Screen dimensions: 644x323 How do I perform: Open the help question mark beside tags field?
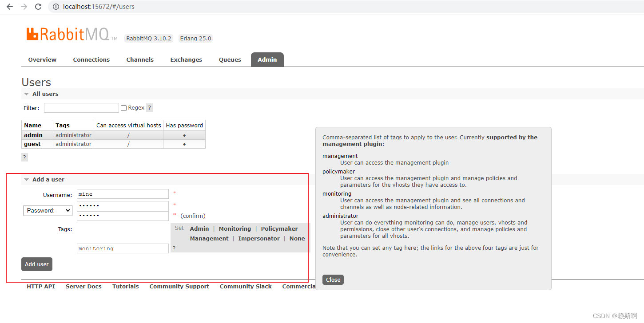point(174,248)
